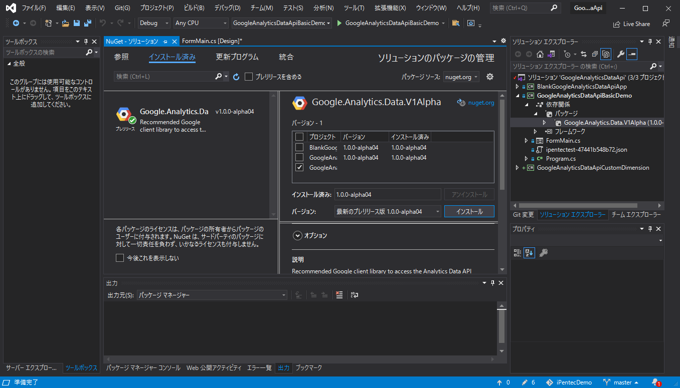This screenshot has width=680, height=388.
Task: Open the Any CPU platform dropdown
Action: click(201, 23)
